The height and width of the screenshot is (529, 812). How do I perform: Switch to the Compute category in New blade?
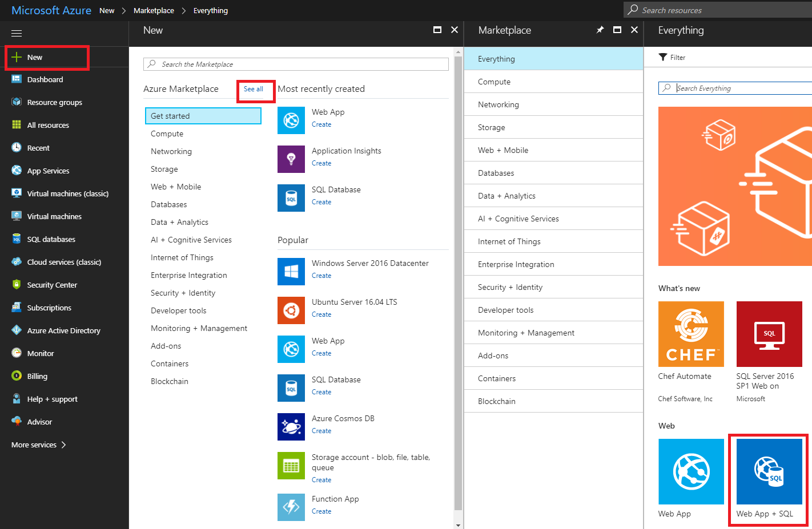point(167,134)
